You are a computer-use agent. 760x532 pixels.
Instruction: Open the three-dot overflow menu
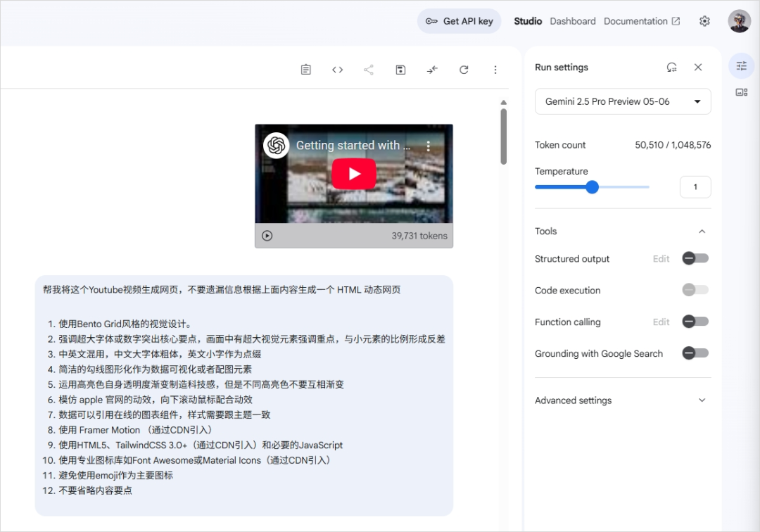pos(495,69)
